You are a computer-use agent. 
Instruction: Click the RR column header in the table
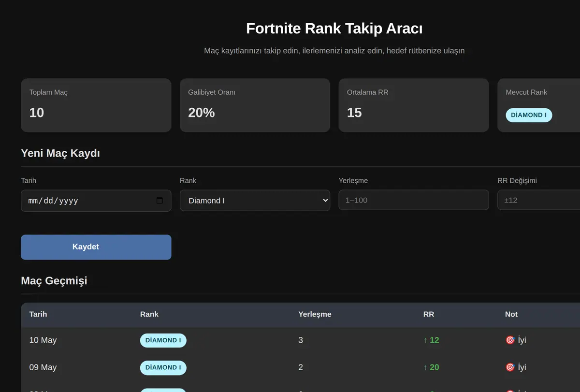pyautogui.click(x=429, y=314)
